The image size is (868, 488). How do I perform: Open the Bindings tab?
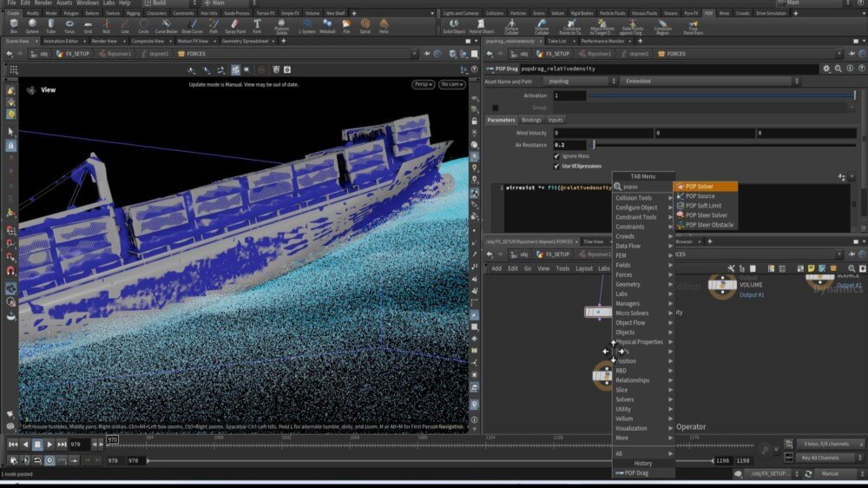pyautogui.click(x=531, y=120)
